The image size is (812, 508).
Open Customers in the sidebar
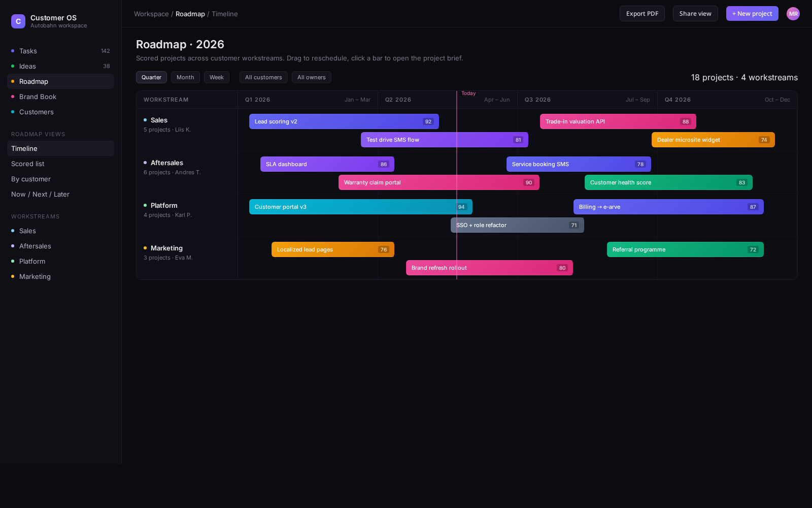click(60, 112)
